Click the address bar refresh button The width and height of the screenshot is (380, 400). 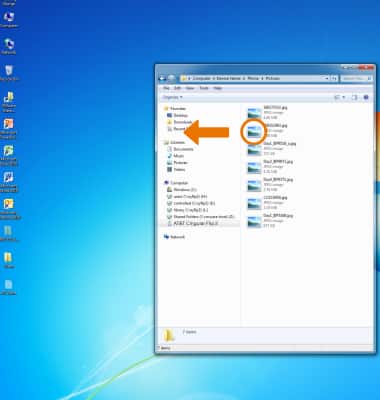coord(334,79)
